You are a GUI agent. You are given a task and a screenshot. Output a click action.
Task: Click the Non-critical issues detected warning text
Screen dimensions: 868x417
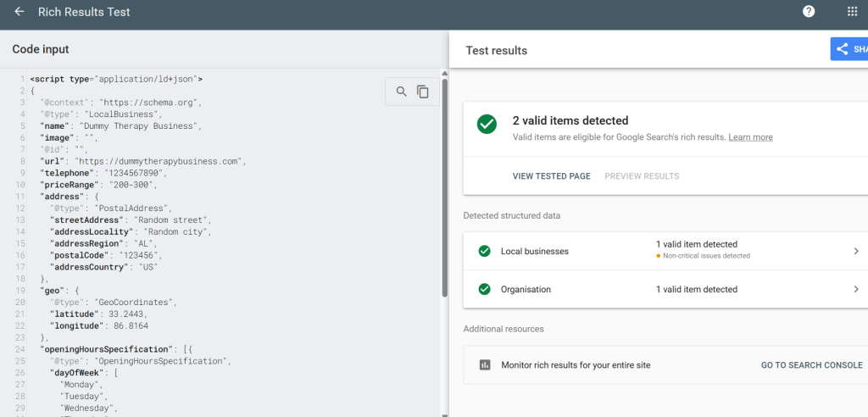pyautogui.click(x=706, y=256)
